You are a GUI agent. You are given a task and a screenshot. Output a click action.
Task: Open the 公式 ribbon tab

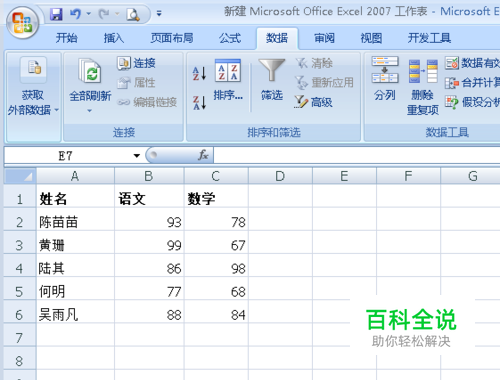[x=230, y=38]
